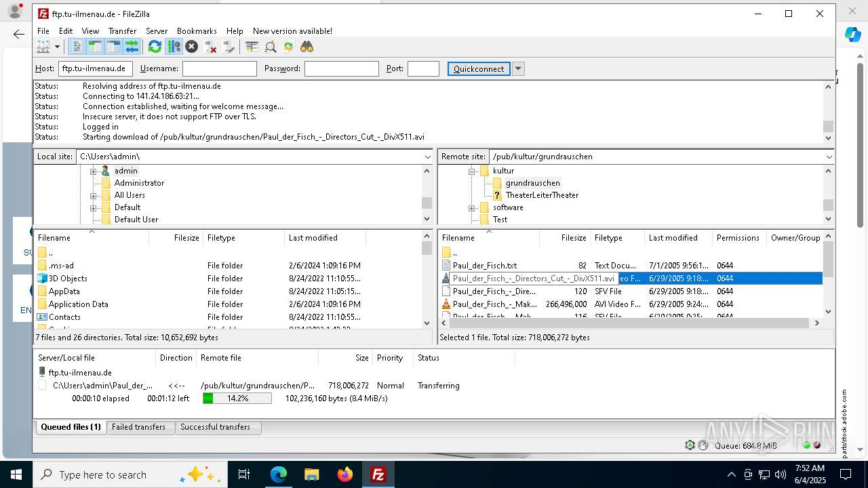Toggle message log display
868x488 pixels.
point(77,47)
